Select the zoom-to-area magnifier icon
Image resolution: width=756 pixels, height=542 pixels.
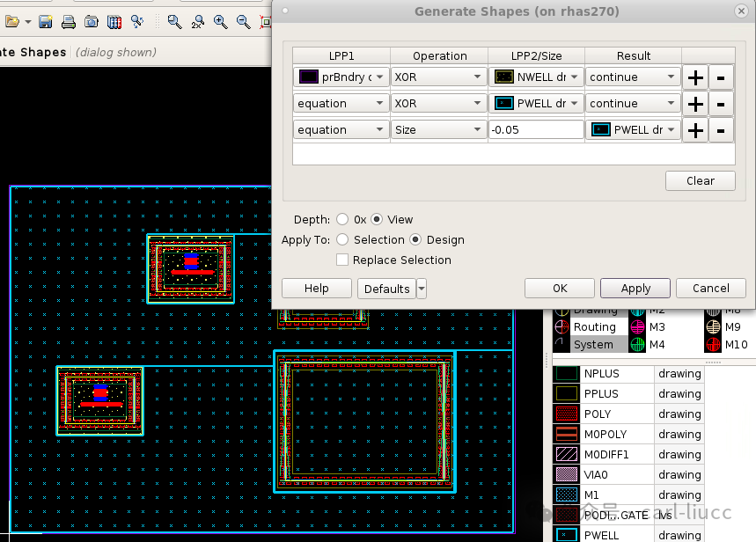coord(174,22)
